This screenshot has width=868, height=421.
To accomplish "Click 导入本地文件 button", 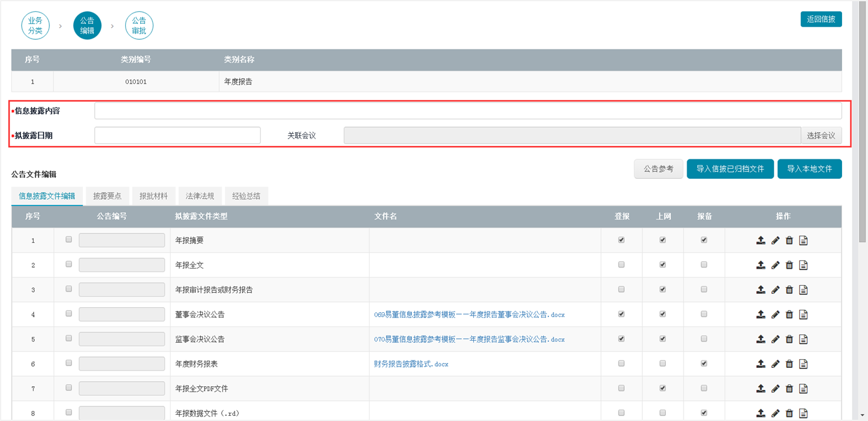I will point(809,169).
